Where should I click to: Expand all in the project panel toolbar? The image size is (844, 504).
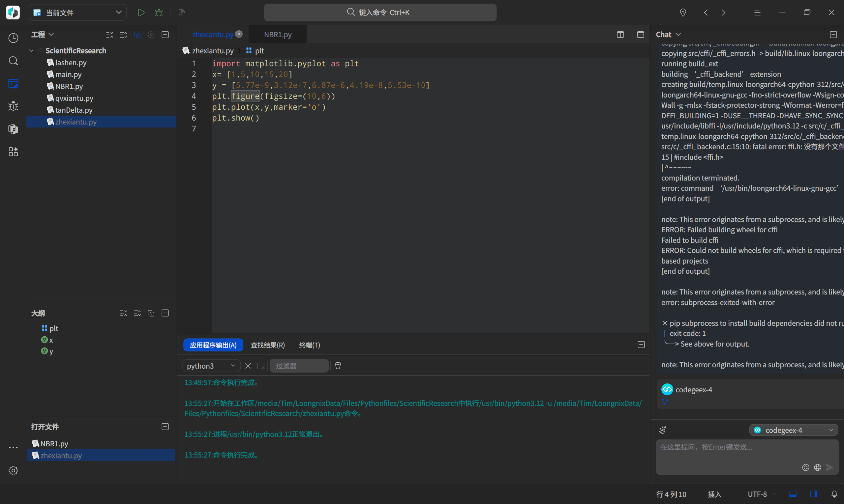point(123,35)
